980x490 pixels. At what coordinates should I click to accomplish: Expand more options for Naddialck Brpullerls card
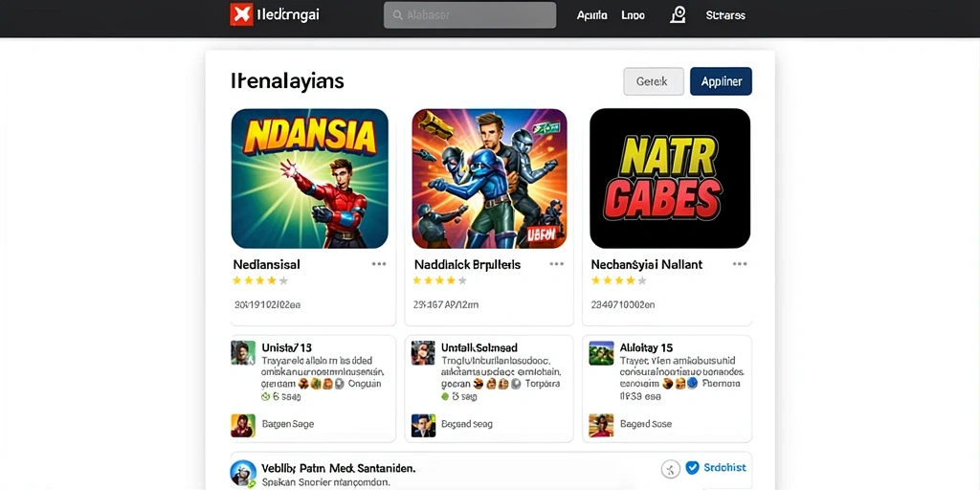tap(556, 264)
